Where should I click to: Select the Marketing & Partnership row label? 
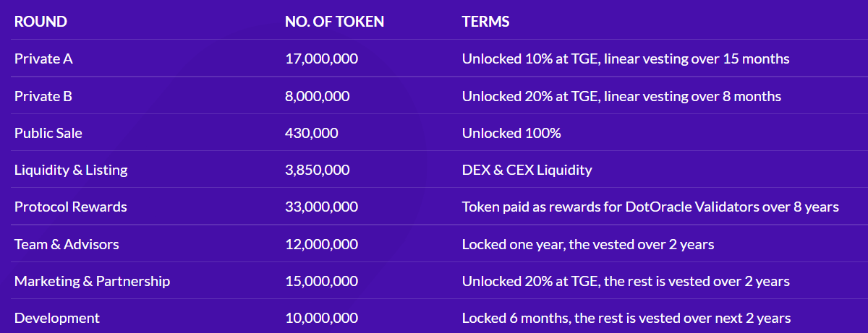pos(92,281)
